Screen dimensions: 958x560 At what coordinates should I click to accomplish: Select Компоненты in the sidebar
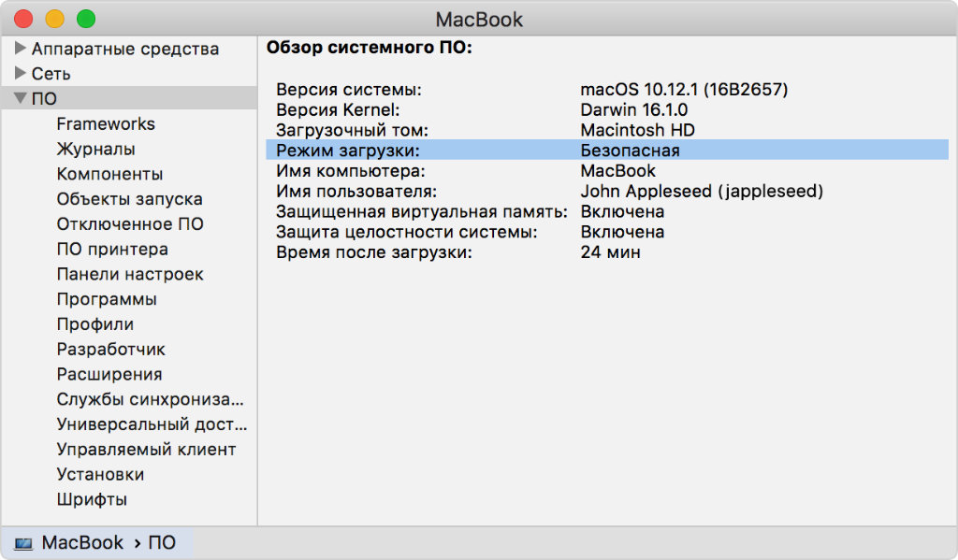(x=109, y=174)
